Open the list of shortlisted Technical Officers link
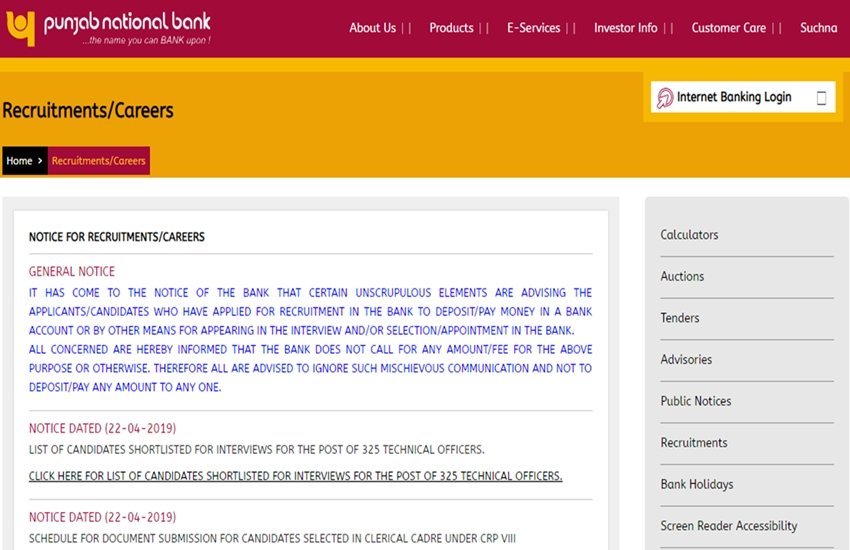This screenshot has height=550, width=850. [x=295, y=476]
